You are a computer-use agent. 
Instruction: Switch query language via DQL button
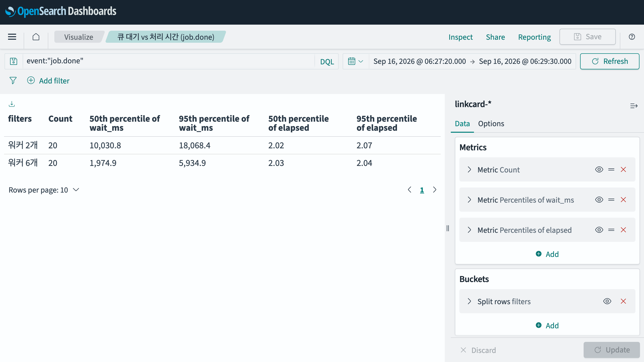(327, 61)
